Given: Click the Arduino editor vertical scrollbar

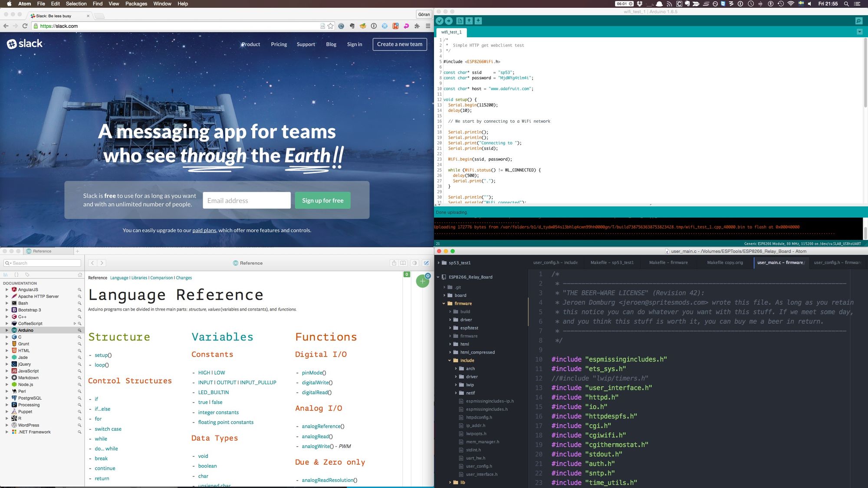Looking at the screenshot, I should click(x=865, y=72).
